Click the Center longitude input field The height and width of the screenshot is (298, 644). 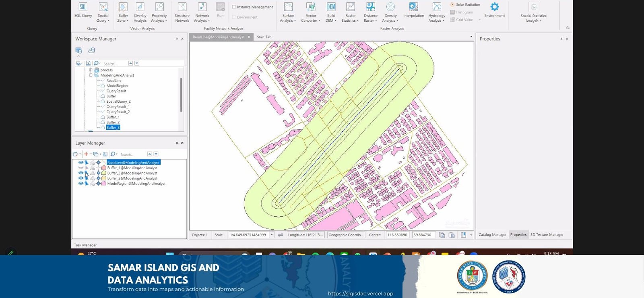[x=398, y=235]
